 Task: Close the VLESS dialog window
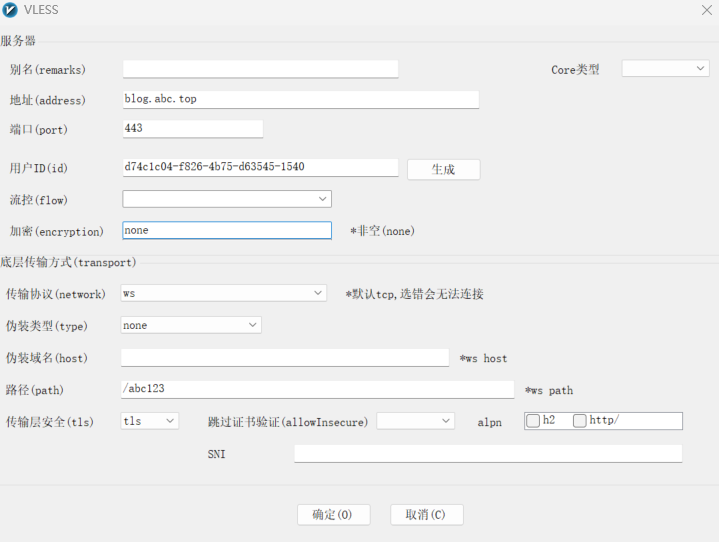point(706,10)
